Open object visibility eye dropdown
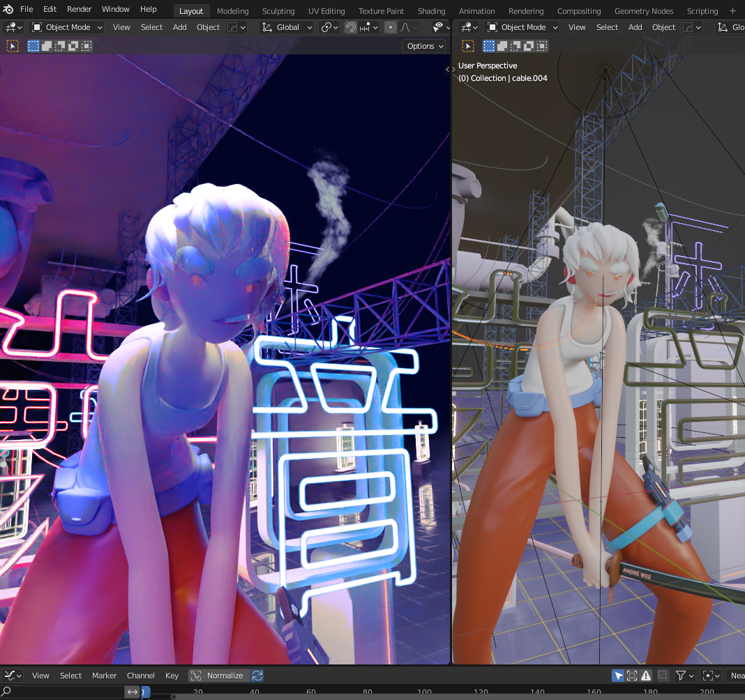This screenshot has width=745, height=700. (442, 27)
